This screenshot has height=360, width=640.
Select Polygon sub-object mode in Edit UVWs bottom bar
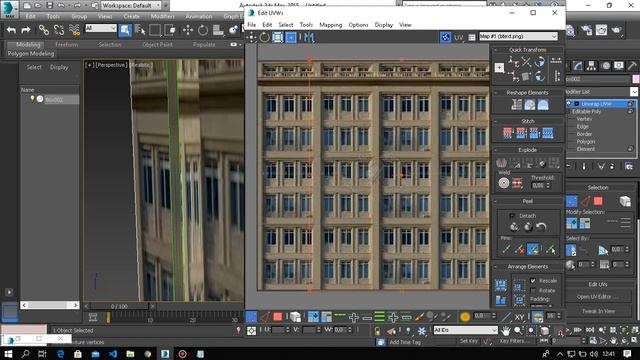(278, 317)
